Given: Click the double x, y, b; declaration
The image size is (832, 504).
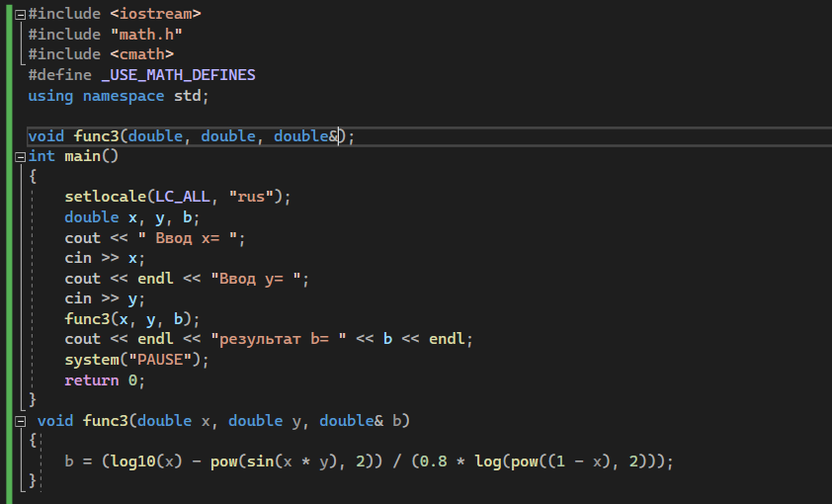Looking at the screenshot, I should click(x=132, y=217).
